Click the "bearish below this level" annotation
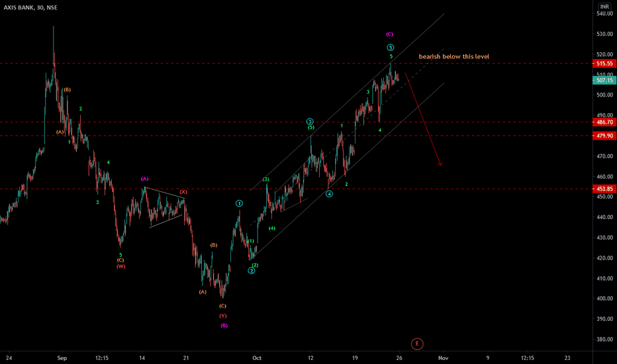This screenshot has height=364, width=617. pos(453,57)
